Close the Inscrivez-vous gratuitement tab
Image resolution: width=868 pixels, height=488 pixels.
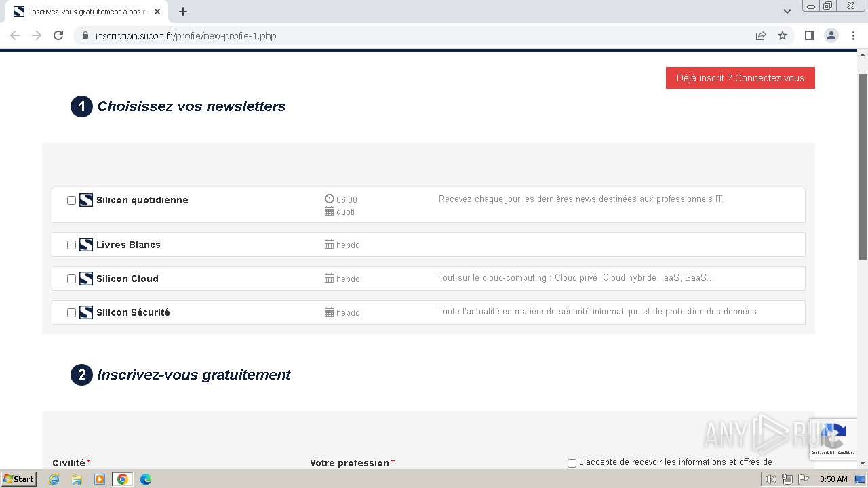(157, 12)
